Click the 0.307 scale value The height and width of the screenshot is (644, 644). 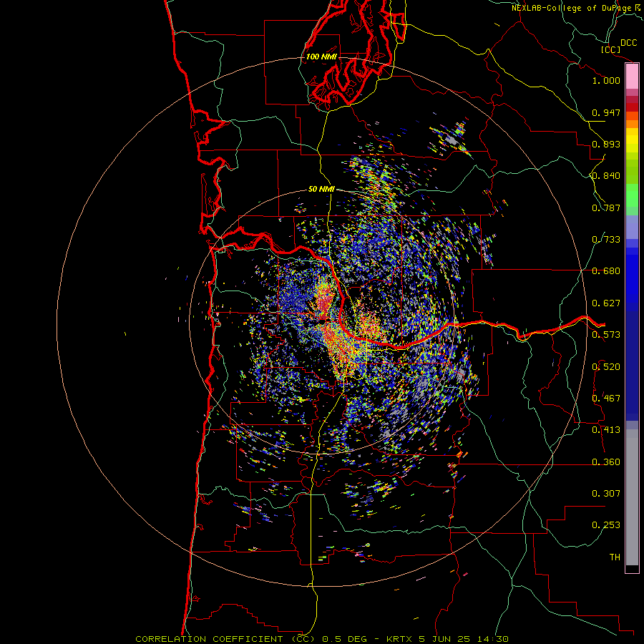pyautogui.click(x=606, y=494)
